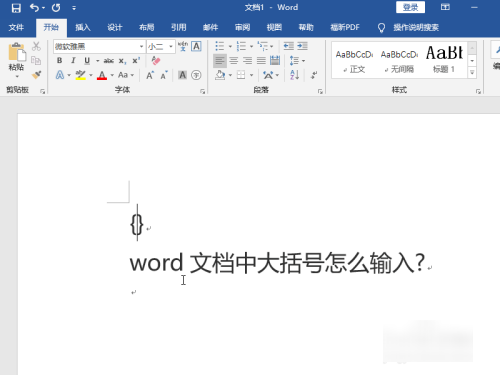Open highlight color dropdown arrow

click(x=91, y=75)
